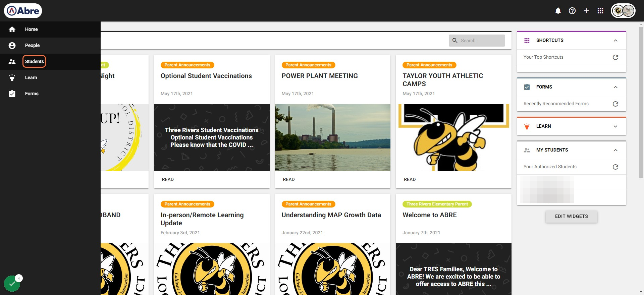This screenshot has height=295, width=644.
Task: Open the apps grid icon
Action: [600, 11]
